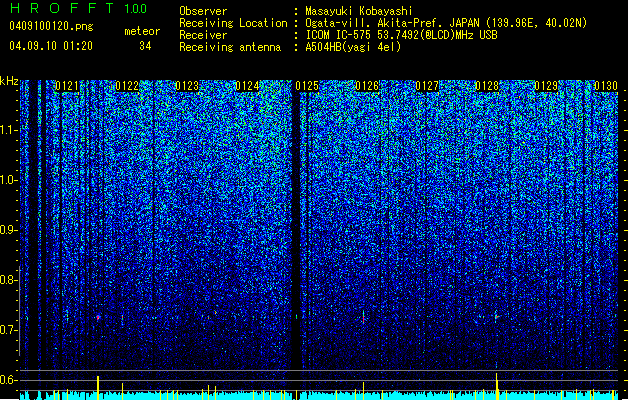Screen dimensions: 629x400
Task: Click the 0123 time marker label
Action: 187,86
